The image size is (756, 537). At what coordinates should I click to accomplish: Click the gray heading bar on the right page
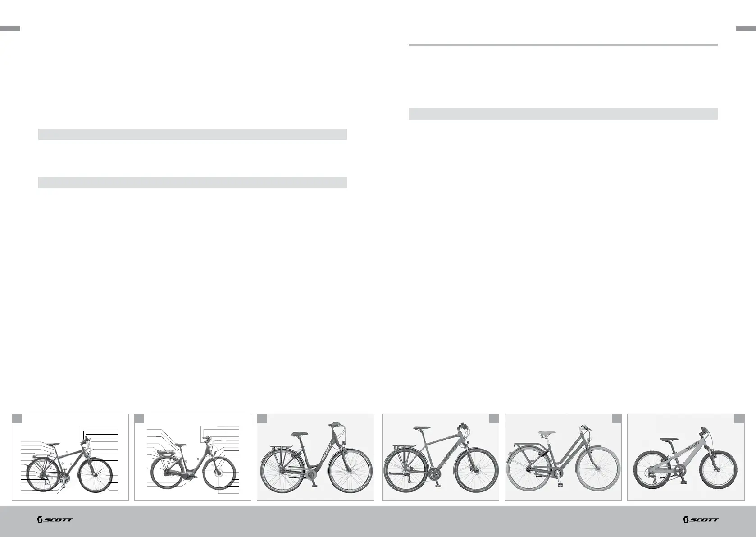click(563, 114)
